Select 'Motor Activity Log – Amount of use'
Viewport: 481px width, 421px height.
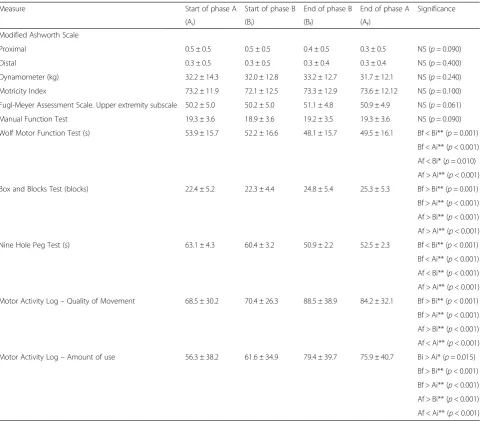click(57, 357)
